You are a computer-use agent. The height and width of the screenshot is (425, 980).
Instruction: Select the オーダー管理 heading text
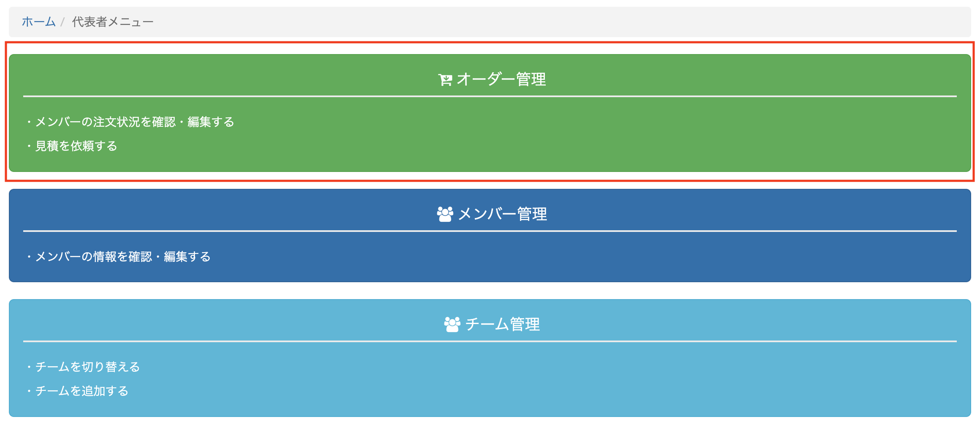tap(501, 79)
